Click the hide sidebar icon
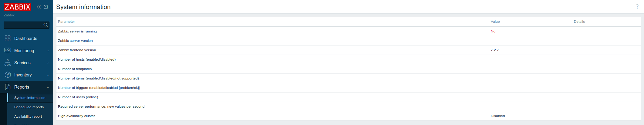The width and height of the screenshot is (644, 125). click(x=46, y=7)
